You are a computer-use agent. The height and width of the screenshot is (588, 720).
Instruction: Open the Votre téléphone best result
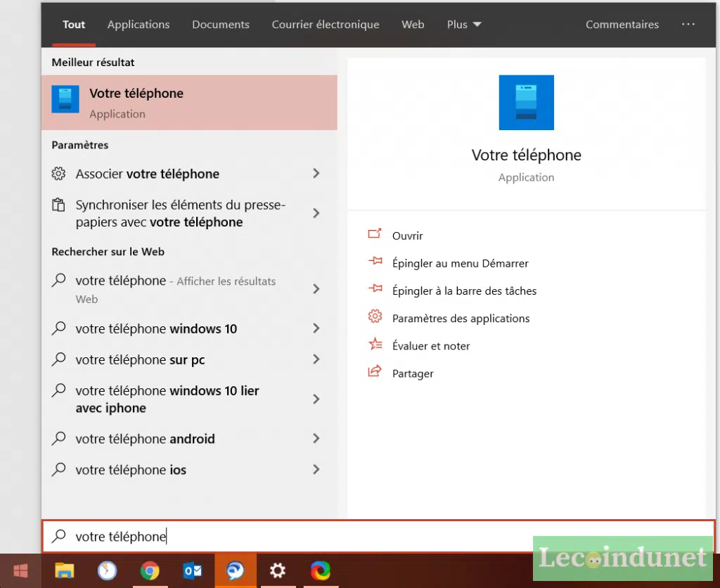tap(189, 103)
